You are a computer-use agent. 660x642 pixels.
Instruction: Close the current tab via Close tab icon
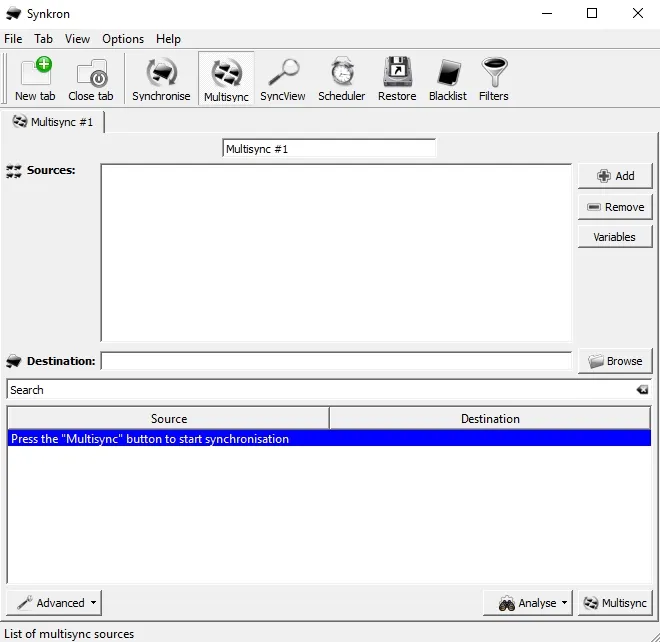[x=91, y=79]
